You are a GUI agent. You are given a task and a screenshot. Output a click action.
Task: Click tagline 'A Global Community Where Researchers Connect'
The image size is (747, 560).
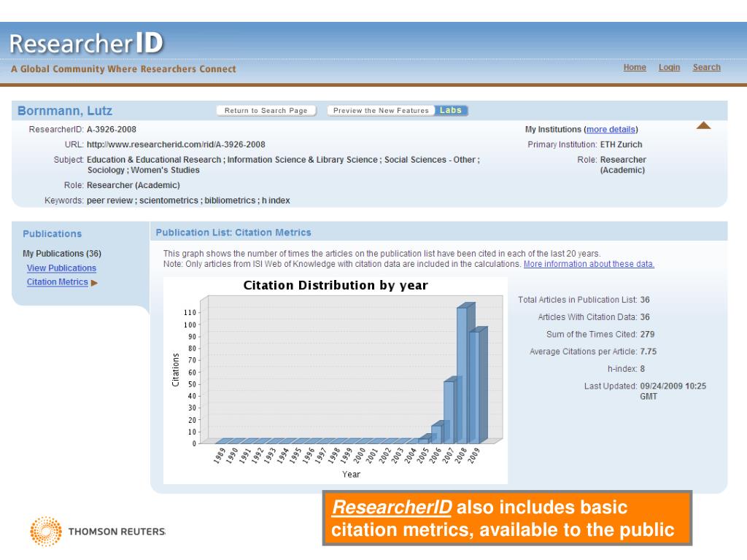coord(123,69)
